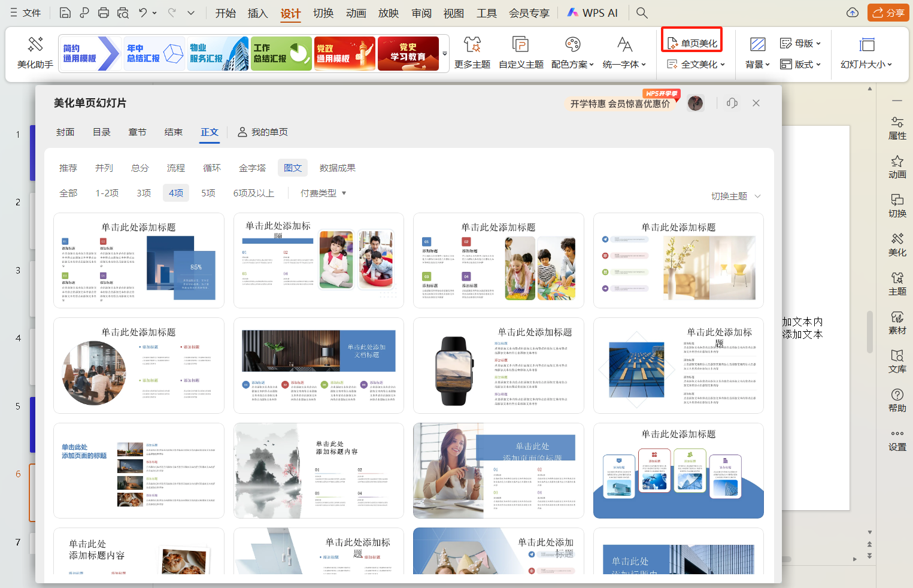Open the 动画 side panel icon
The width and height of the screenshot is (913, 588).
pyautogui.click(x=897, y=167)
